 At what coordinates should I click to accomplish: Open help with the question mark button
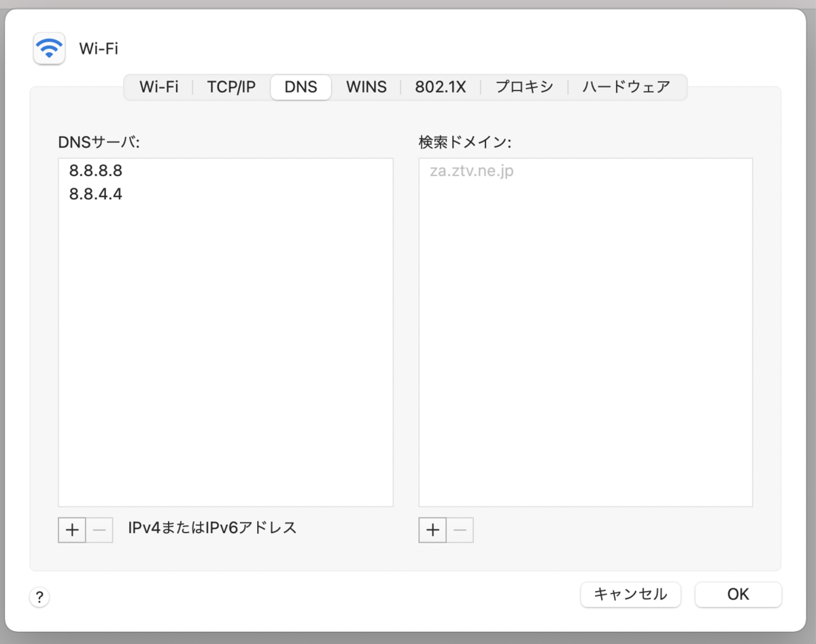39,598
